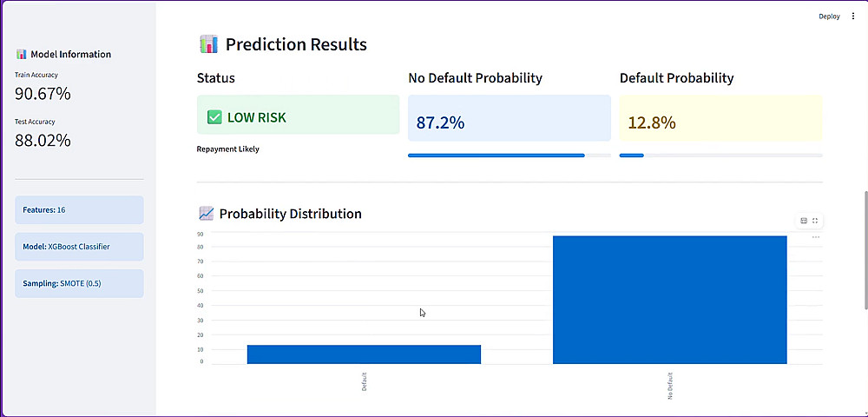Click the chart fullscreen icon

pos(815,221)
